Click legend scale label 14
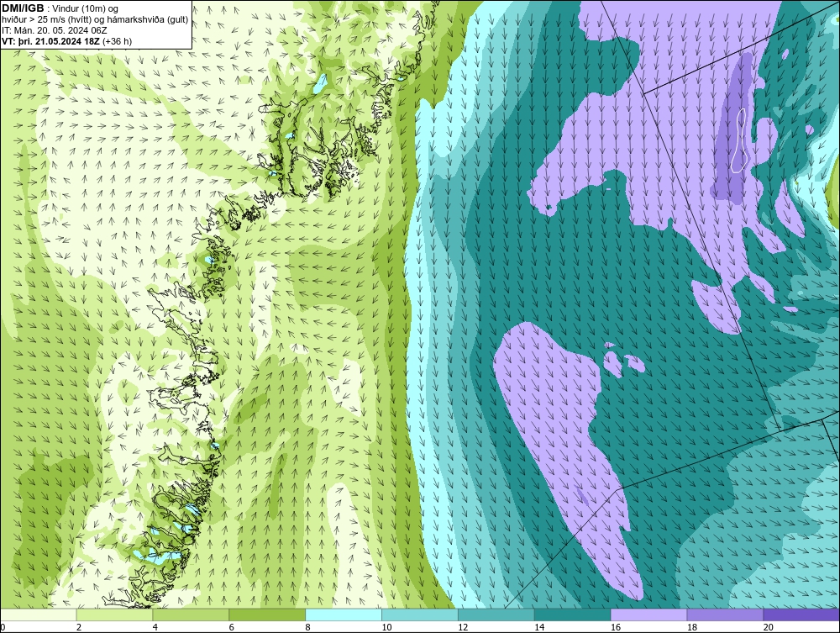The image size is (840, 633). click(x=539, y=627)
